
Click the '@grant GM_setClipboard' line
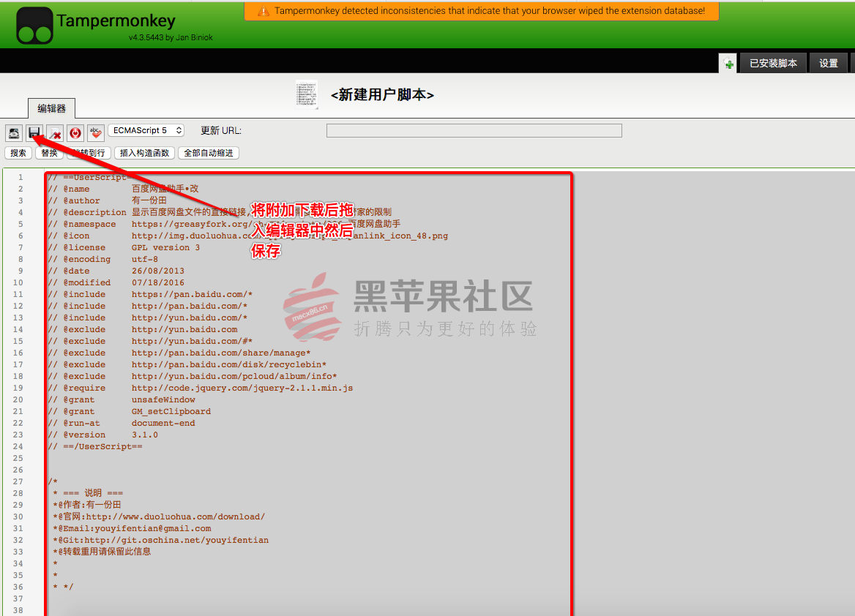point(130,412)
